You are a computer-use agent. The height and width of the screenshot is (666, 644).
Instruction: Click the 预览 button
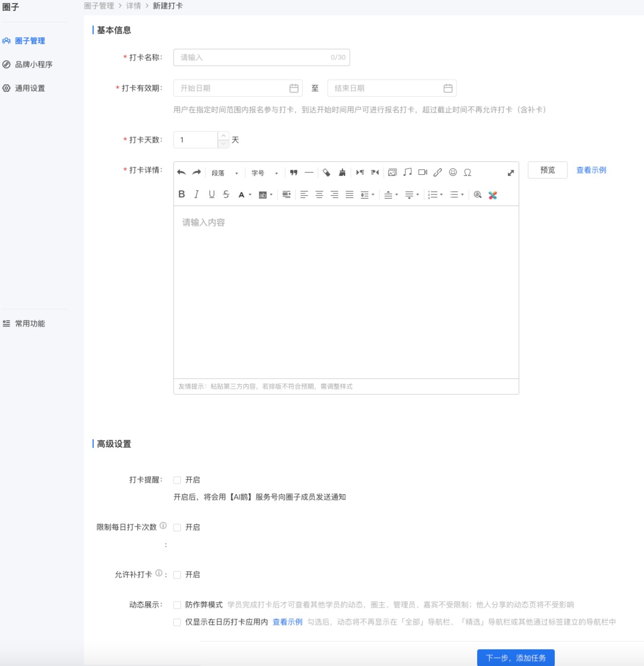click(548, 170)
